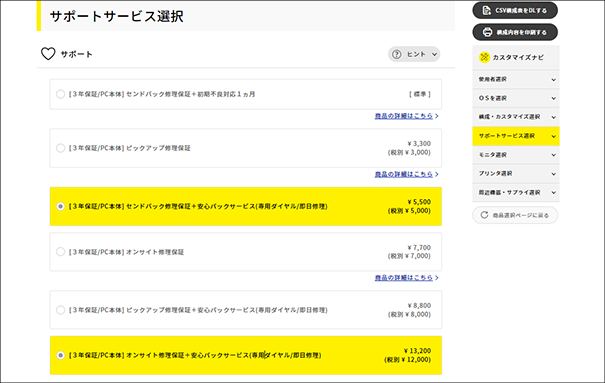The height and width of the screenshot is (383, 605).
Task: Click the (税別 ¥8,000) price text
Action: click(409, 314)
